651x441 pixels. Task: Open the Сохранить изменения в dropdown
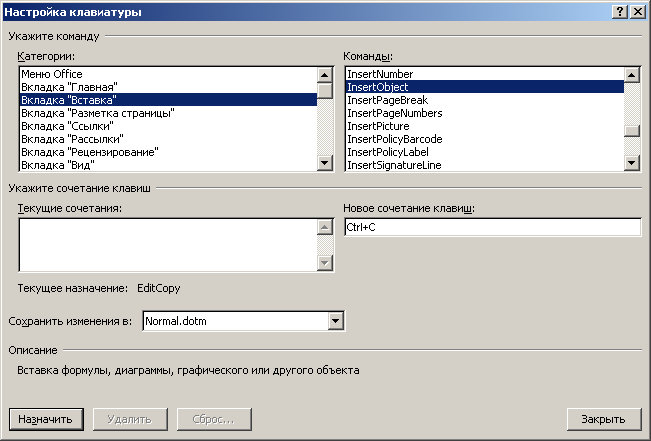335,321
